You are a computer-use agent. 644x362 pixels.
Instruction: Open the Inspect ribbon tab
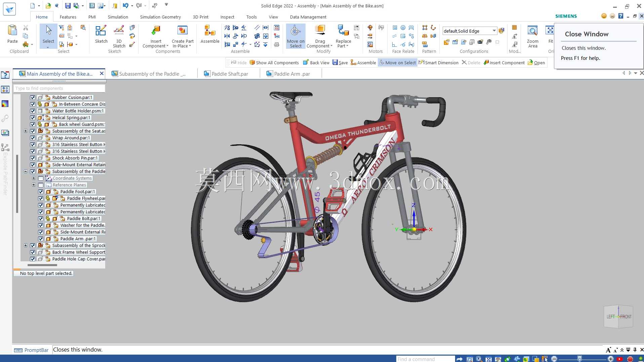tap(227, 17)
